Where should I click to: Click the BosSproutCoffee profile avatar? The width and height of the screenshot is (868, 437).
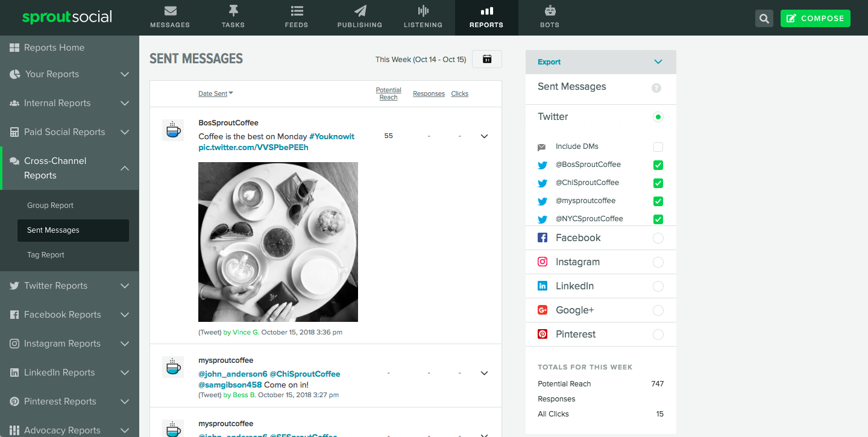173,130
